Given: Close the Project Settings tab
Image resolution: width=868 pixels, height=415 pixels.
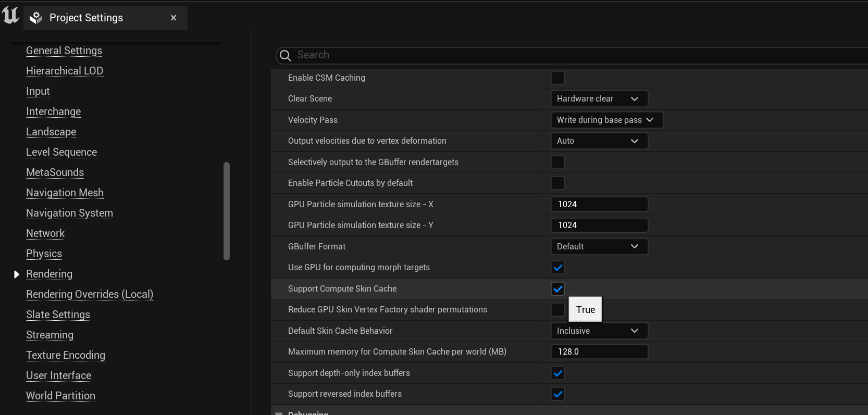Looking at the screenshot, I should tap(173, 18).
